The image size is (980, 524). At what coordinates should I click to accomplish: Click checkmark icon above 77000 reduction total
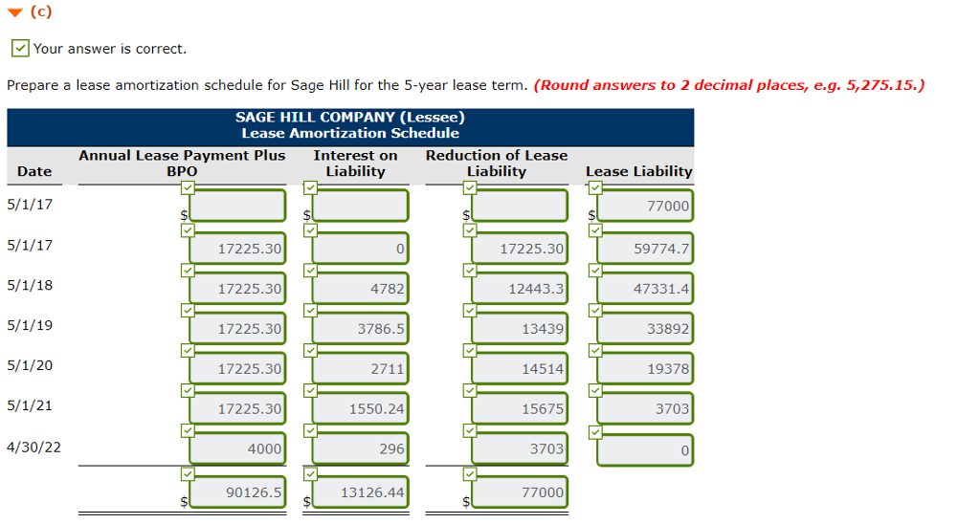(470, 473)
